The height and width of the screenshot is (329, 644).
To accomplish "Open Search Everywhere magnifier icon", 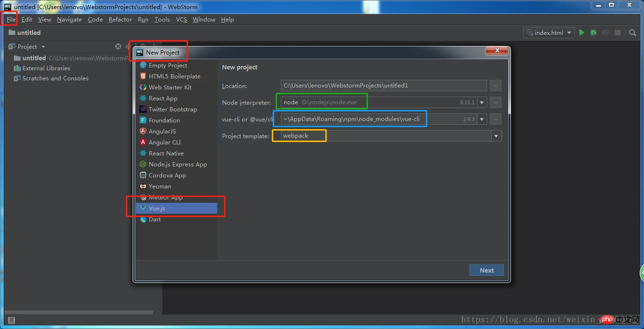I will [x=633, y=33].
